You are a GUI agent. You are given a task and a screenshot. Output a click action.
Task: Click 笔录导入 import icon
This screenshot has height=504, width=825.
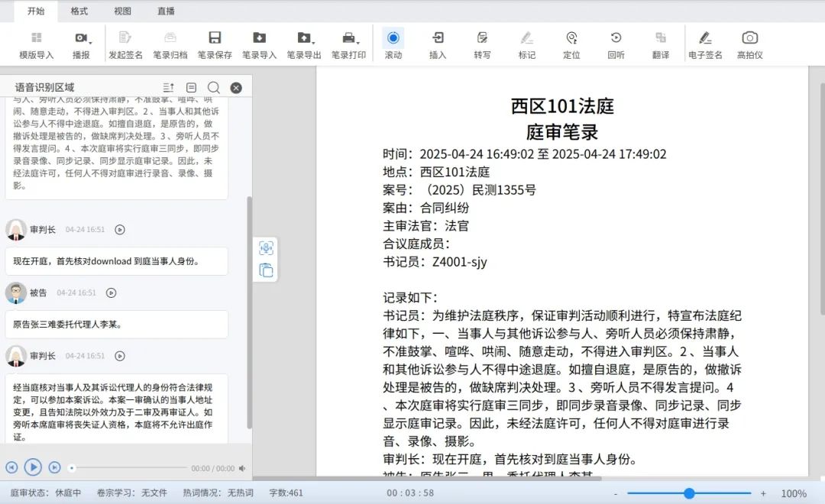259,38
